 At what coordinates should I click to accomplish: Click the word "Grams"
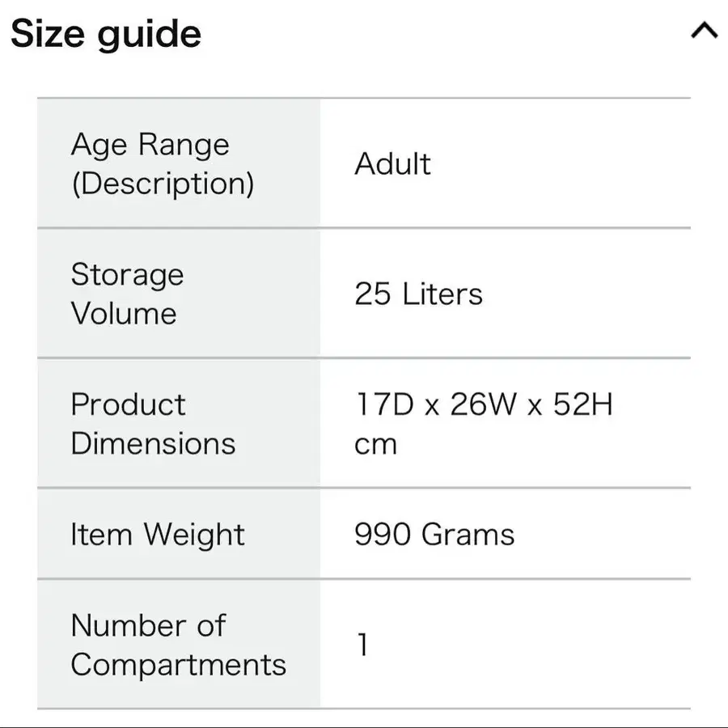[468, 535]
